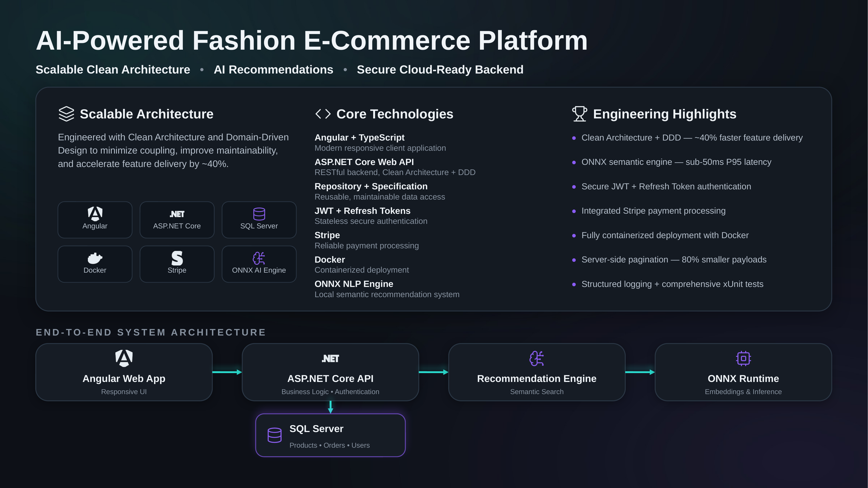The height and width of the screenshot is (488, 868).
Task: Click the JWT + Refresh Tokens heading
Action: pos(362,211)
